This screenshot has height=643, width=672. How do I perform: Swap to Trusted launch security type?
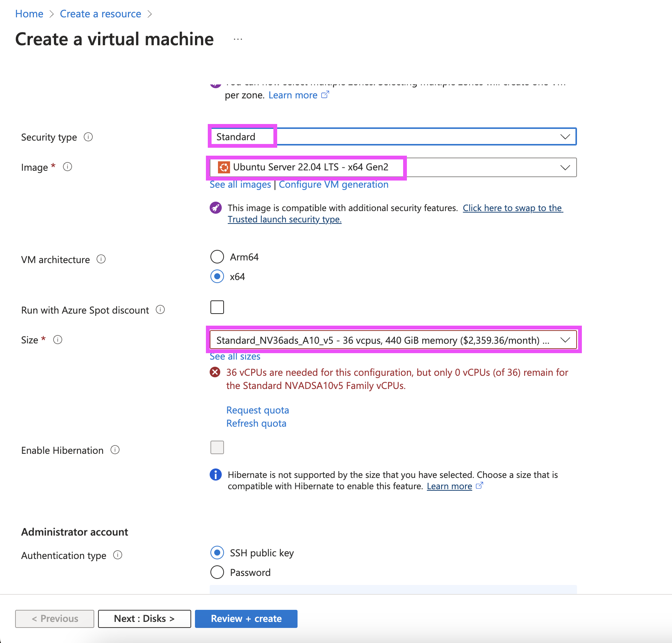click(x=395, y=214)
